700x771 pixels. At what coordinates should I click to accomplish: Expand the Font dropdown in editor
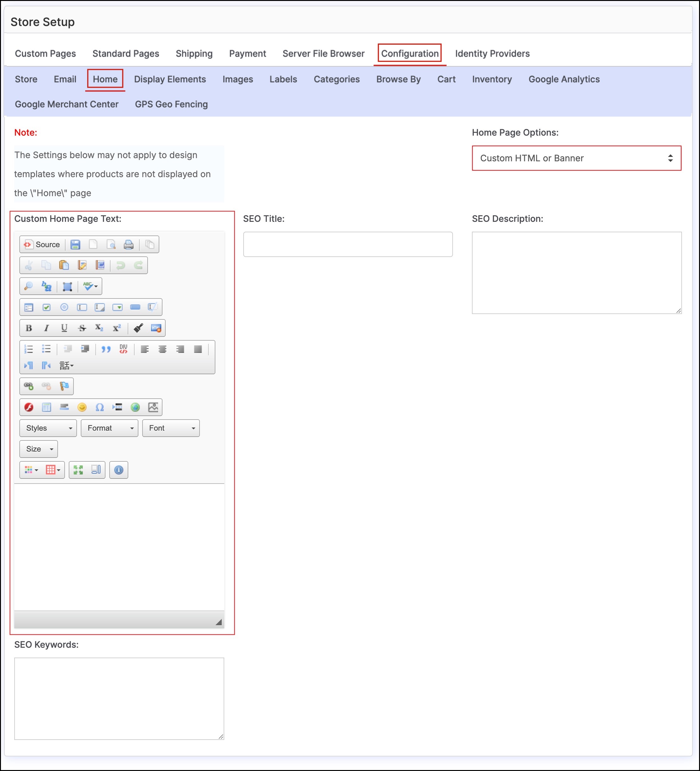tap(170, 428)
